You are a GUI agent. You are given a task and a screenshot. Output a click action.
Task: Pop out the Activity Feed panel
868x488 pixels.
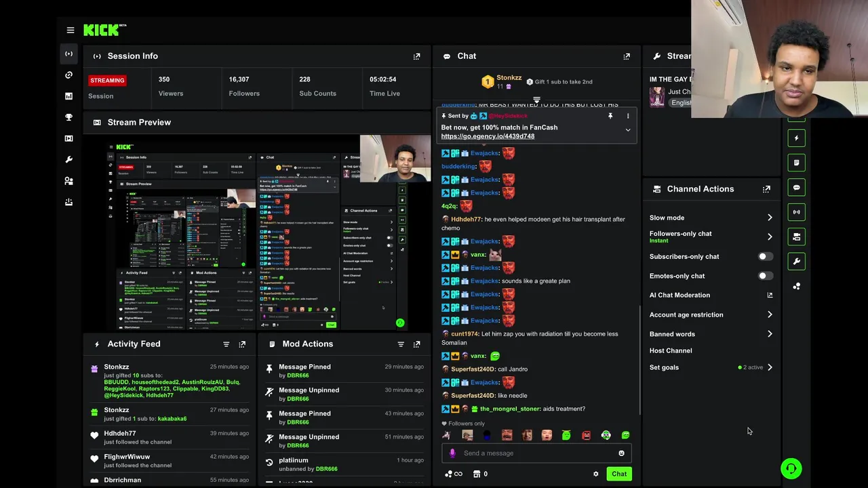(x=242, y=344)
